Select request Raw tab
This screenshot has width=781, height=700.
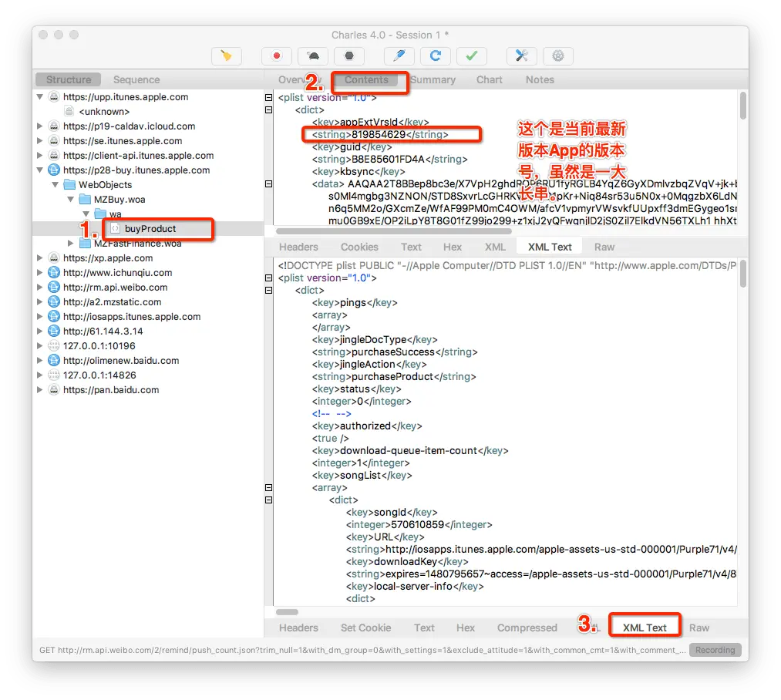point(604,247)
